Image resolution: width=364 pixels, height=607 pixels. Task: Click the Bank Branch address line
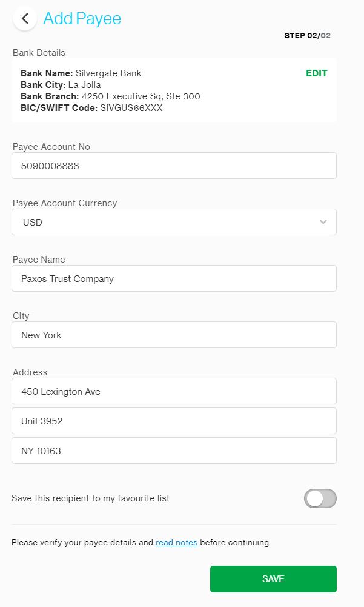pyautogui.click(x=110, y=96)
